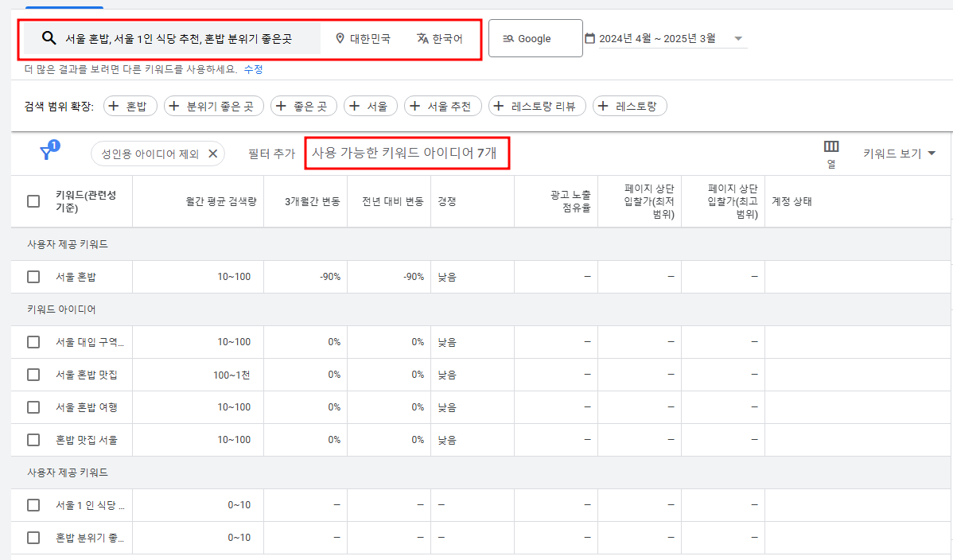Add 서울 suggestion chip
The width and height of the screenshot is (953, 560).
click(370, 106)
